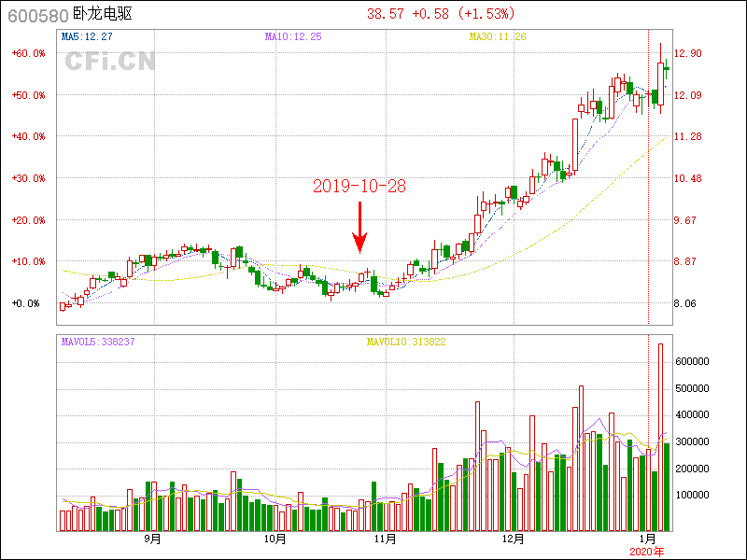Click the 8.06 price axis label
Screen dimensions: 747x560
(x=685, y=303)
